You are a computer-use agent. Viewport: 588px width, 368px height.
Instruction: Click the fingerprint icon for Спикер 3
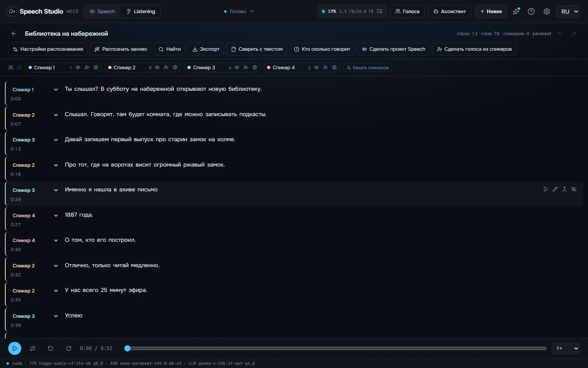point(255,68)
